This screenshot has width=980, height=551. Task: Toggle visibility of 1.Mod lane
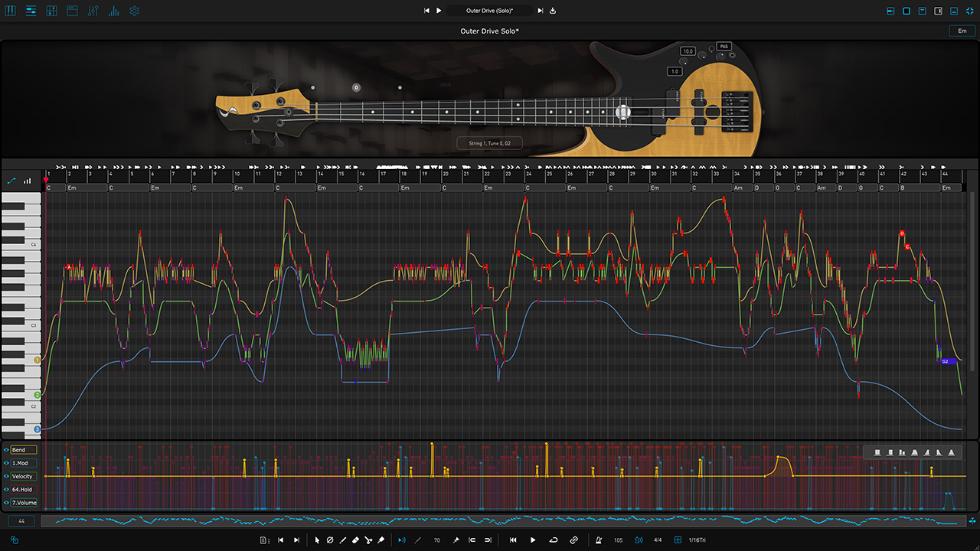6,463
